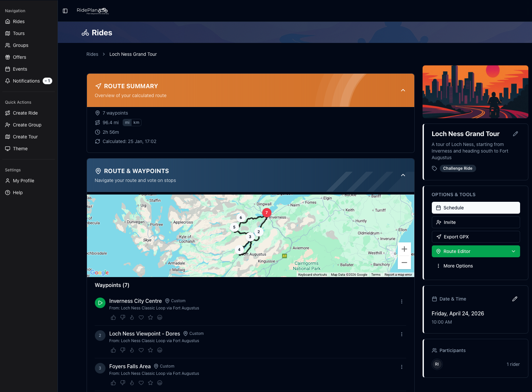The width and height of the screenshot is (532, 392).
Task: Edit the Loch Ness Grand Tour title
Action: point(516,134)
